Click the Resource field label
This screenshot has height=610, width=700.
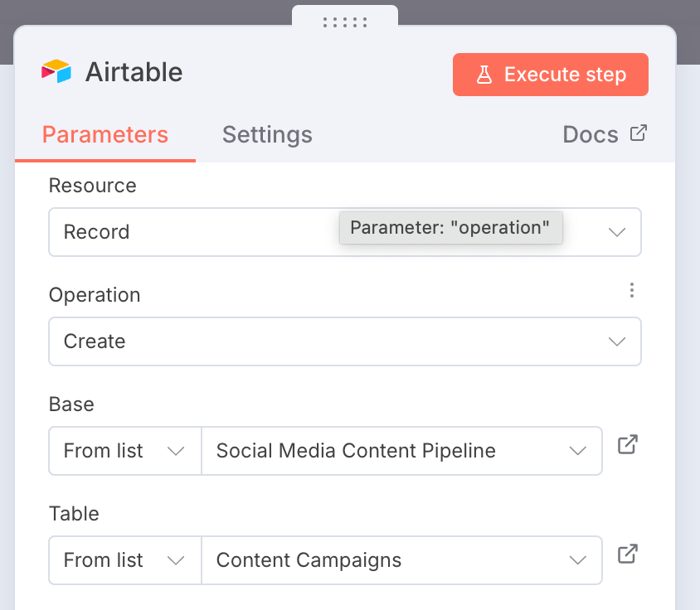[x=93, y=186]
